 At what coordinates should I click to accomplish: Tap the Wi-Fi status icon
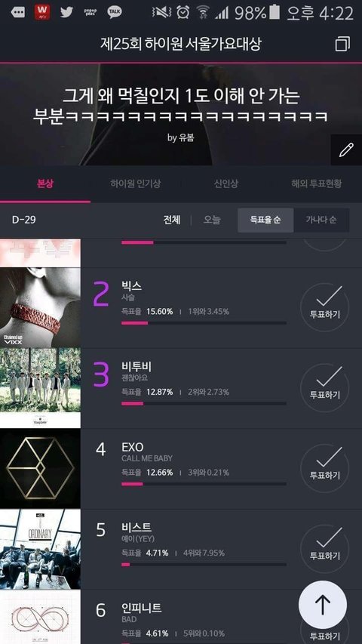coord(203,13)
